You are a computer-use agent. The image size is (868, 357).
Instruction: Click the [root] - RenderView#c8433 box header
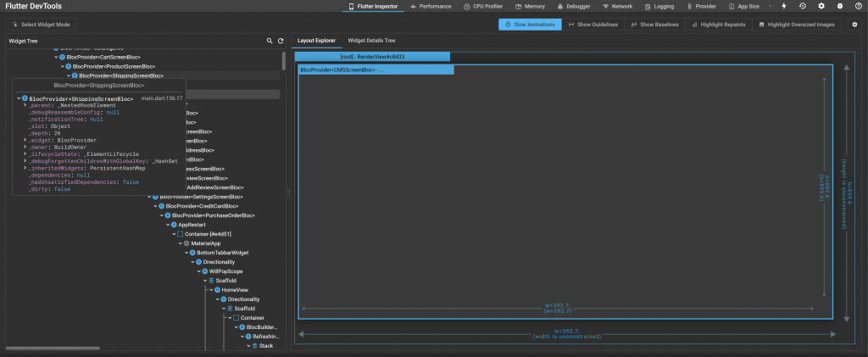[x=372, y=57]
